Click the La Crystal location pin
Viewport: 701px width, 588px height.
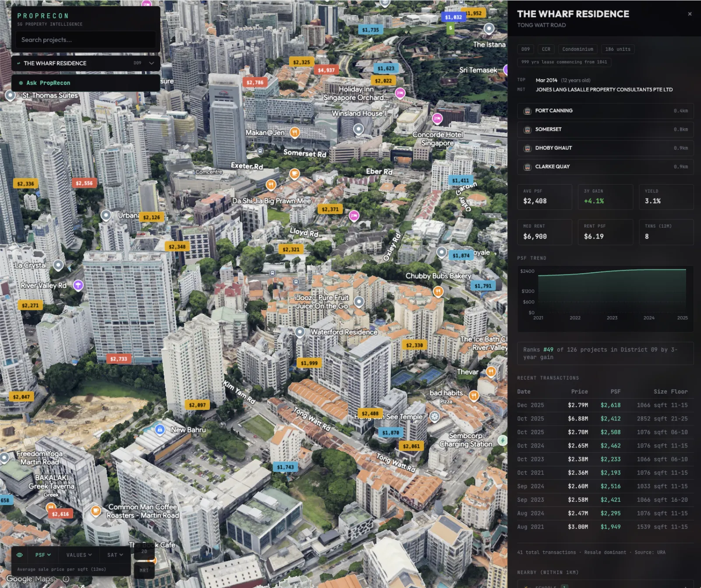(x=58, y=265)
